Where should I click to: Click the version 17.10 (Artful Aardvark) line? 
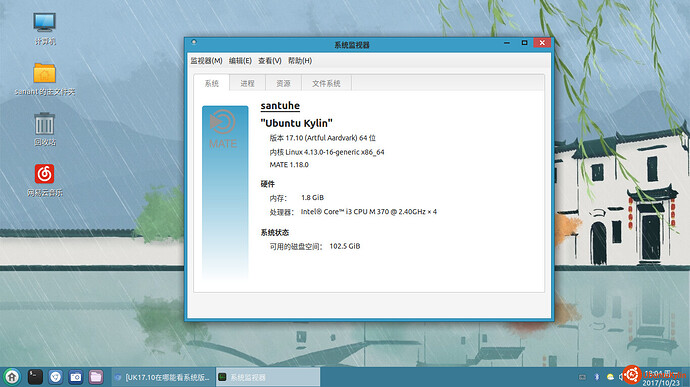tap(323, 138)
